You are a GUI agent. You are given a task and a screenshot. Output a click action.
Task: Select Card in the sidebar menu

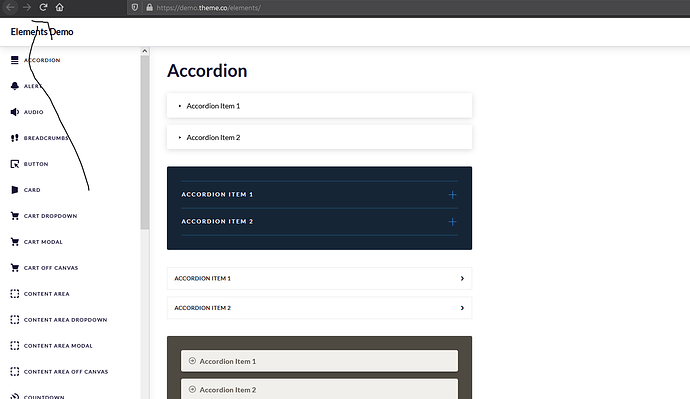coord(32,190)
